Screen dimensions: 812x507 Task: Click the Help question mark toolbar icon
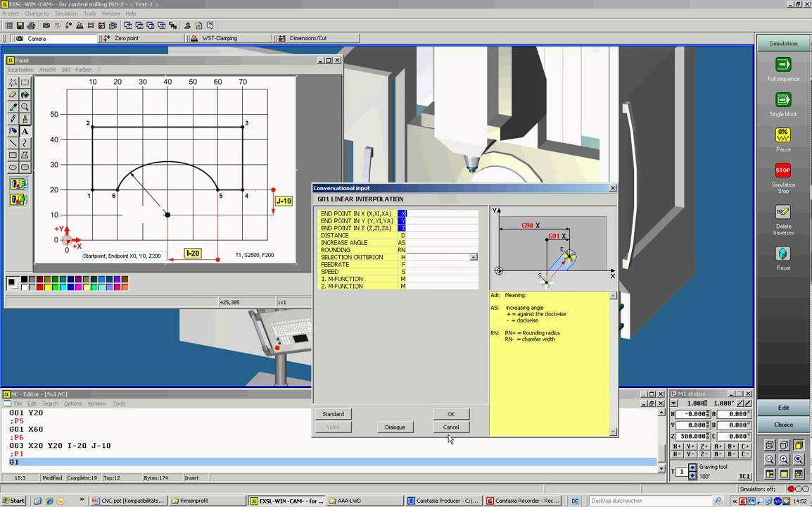(x=210, y=25)
